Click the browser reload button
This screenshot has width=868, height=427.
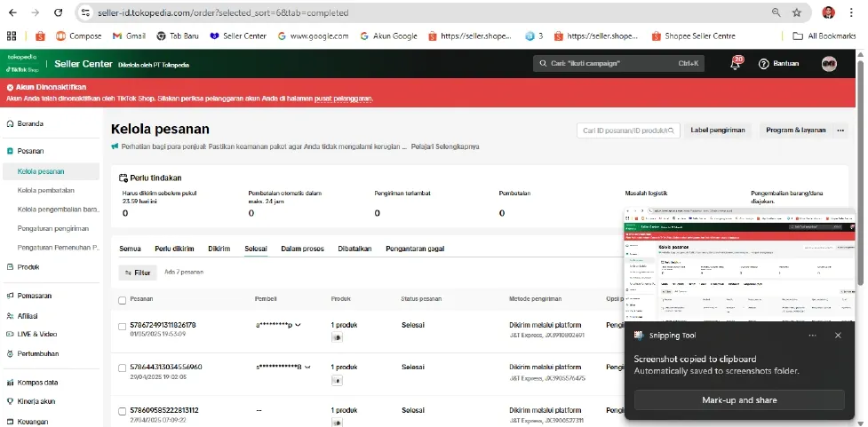(x=58, y=13)
